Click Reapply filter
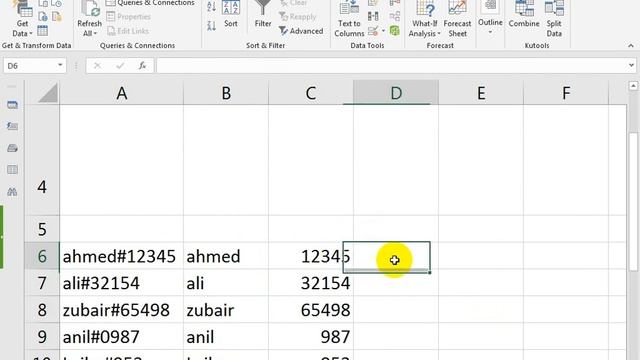This screenshot has width=640, height=360. point(298,17)
